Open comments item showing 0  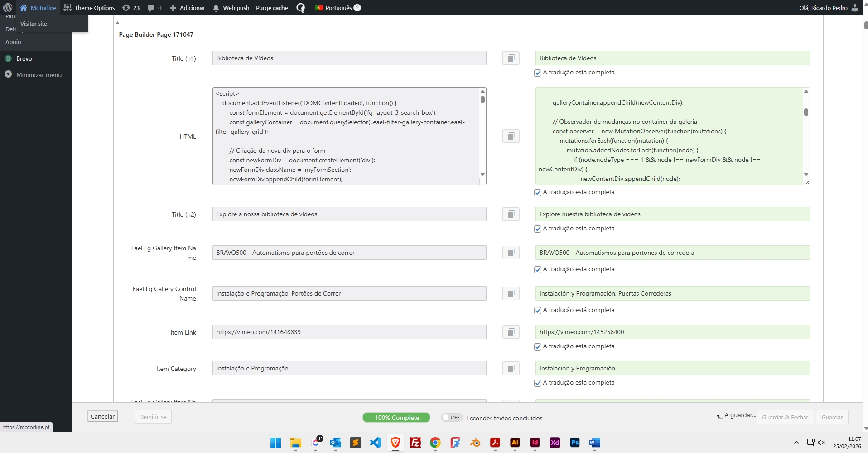pyautogui.click(x=154, y=8)
